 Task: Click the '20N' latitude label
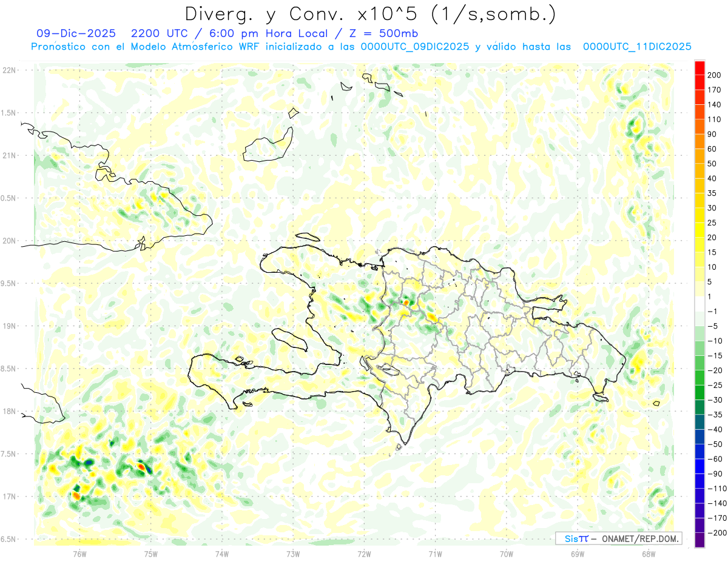[9, 241]
